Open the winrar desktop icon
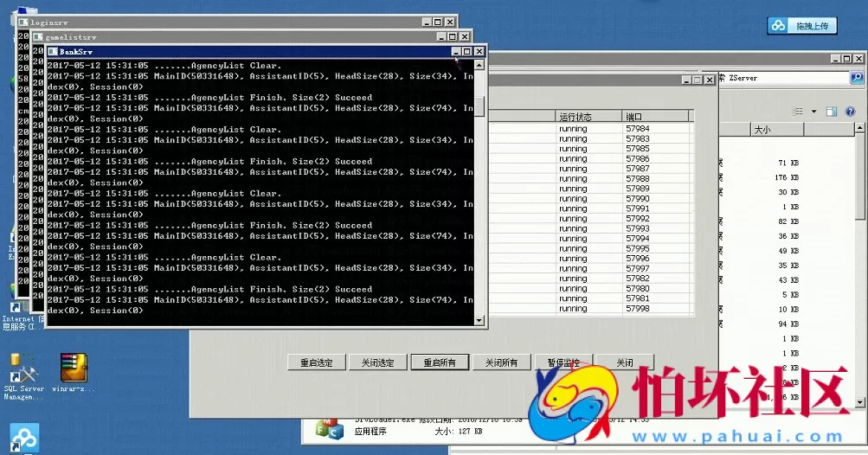This screenshot has width=868, height=455. click(74, 368)
